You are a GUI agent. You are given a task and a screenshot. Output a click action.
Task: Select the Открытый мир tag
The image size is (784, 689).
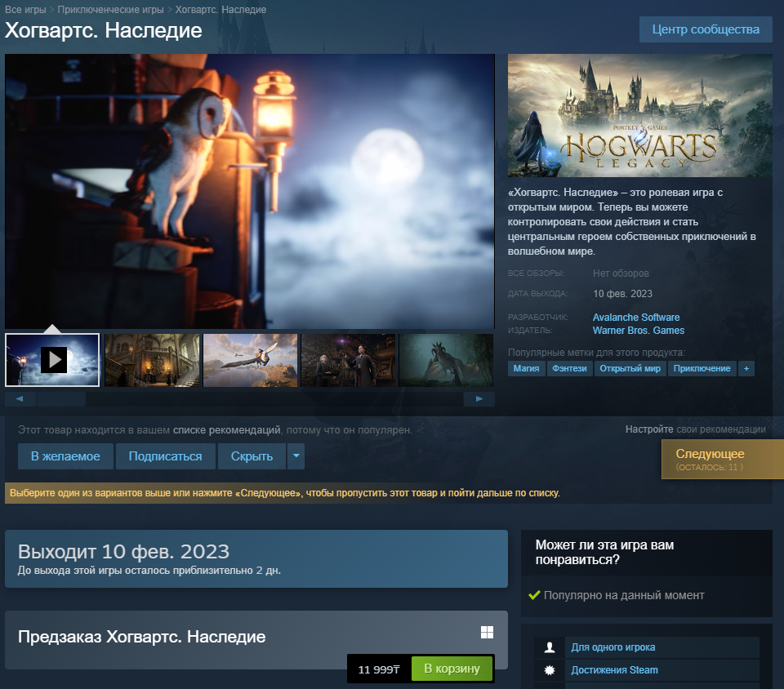pos(630,369)
